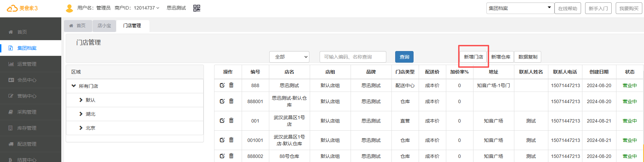Image resolution: width=644 pixels, height=162 pixels.
Task: Open 会员中心 in the sidebar
Action: [x=27, y=80]
